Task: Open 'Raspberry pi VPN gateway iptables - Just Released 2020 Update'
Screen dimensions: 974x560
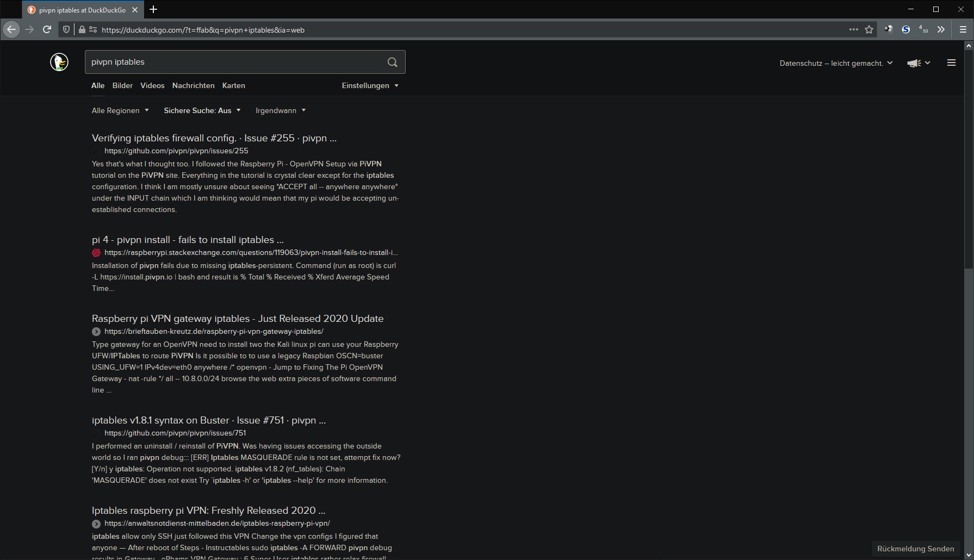Action: click(x=238, y=319)
